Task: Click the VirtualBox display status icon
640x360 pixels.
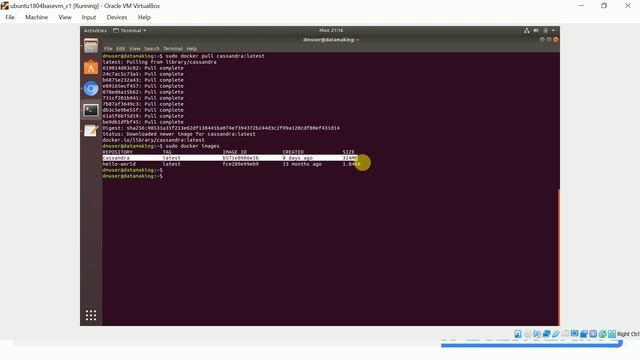Action: (574, 334)
